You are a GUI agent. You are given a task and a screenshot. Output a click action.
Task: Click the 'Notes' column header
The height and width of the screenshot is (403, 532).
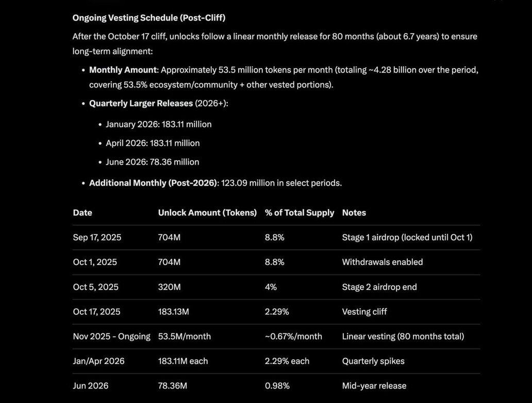click(354, 212)
